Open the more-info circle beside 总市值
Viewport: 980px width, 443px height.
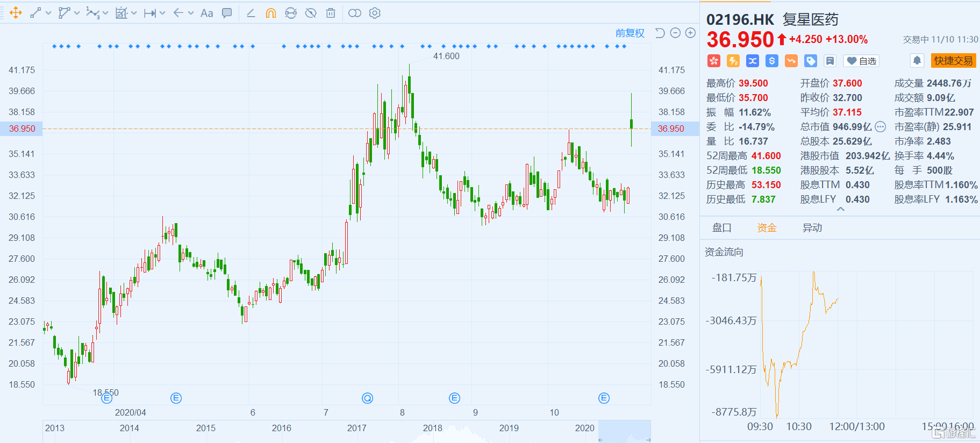tap(880, 127)
